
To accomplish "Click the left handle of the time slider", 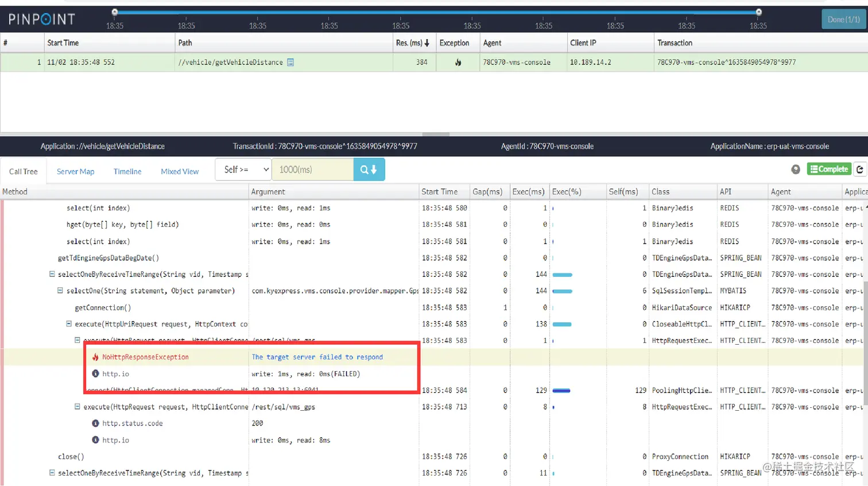I will (x=115, y=12).
